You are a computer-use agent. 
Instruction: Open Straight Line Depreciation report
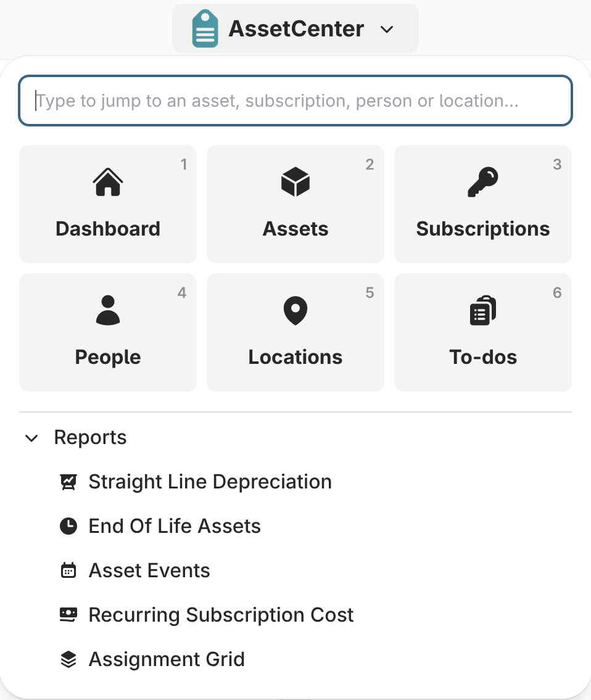click(x=210, y=482)
